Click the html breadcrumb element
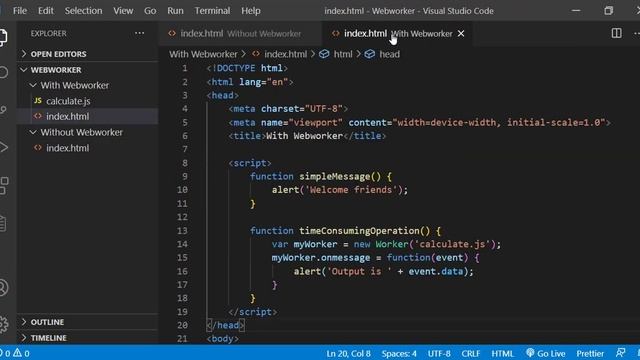 (342, 54)
